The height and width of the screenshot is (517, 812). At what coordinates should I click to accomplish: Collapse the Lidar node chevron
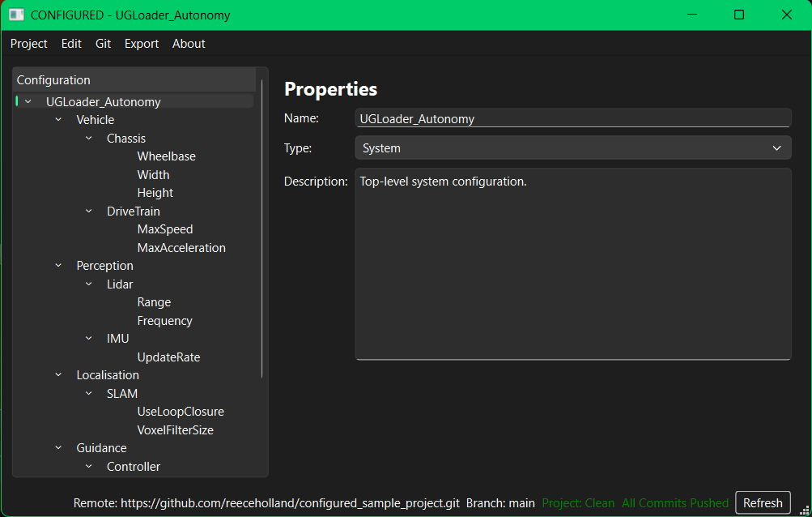89,284
